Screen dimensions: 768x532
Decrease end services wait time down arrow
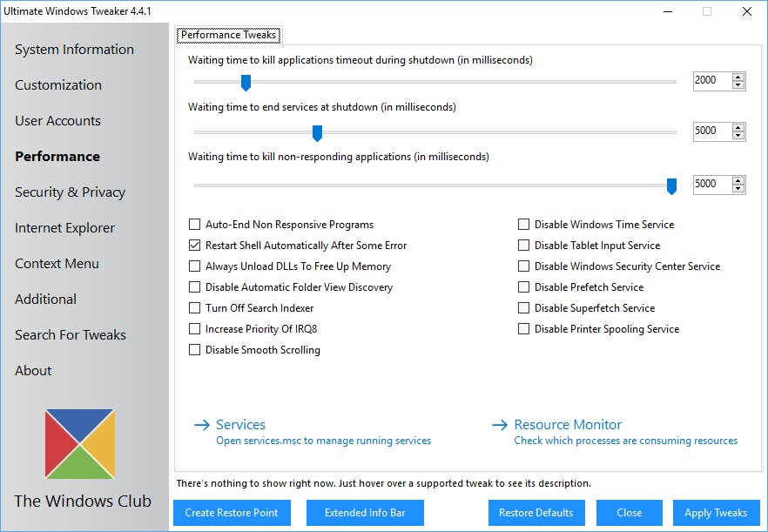point(738,135)
